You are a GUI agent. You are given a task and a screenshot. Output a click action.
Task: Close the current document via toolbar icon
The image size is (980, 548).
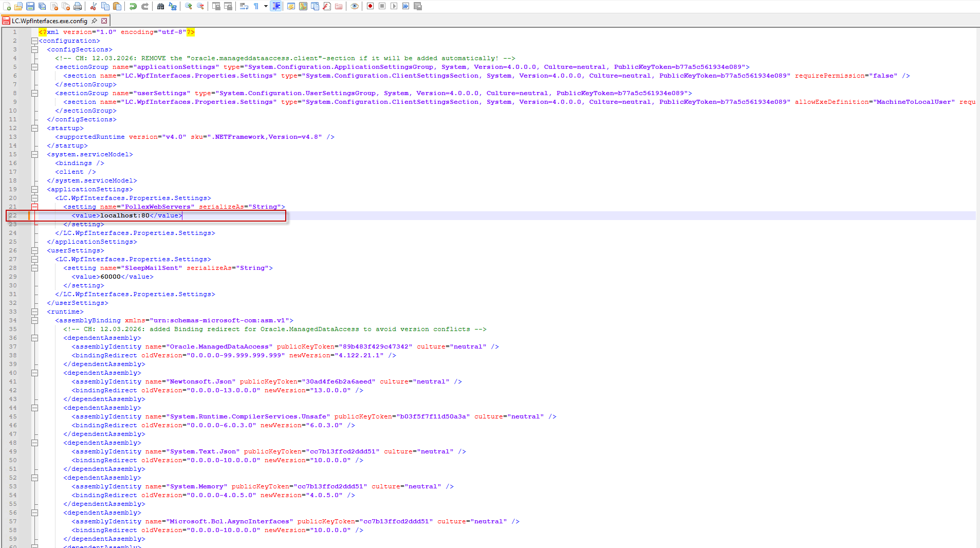[54, 6]
